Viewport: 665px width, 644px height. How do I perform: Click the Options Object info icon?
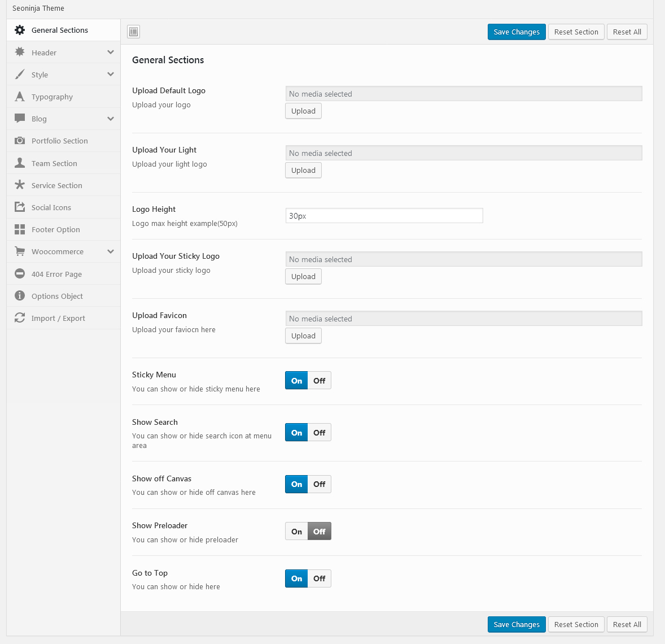tap(20, 296)
